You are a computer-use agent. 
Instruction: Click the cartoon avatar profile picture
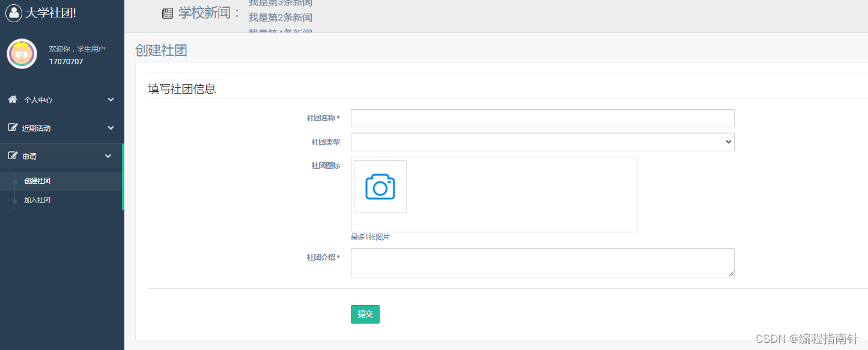(x=22, y=54)
